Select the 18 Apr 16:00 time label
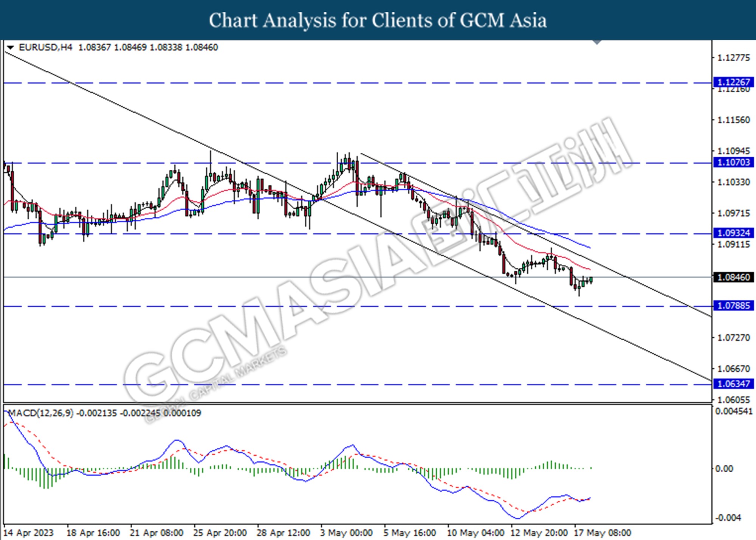 93,533
